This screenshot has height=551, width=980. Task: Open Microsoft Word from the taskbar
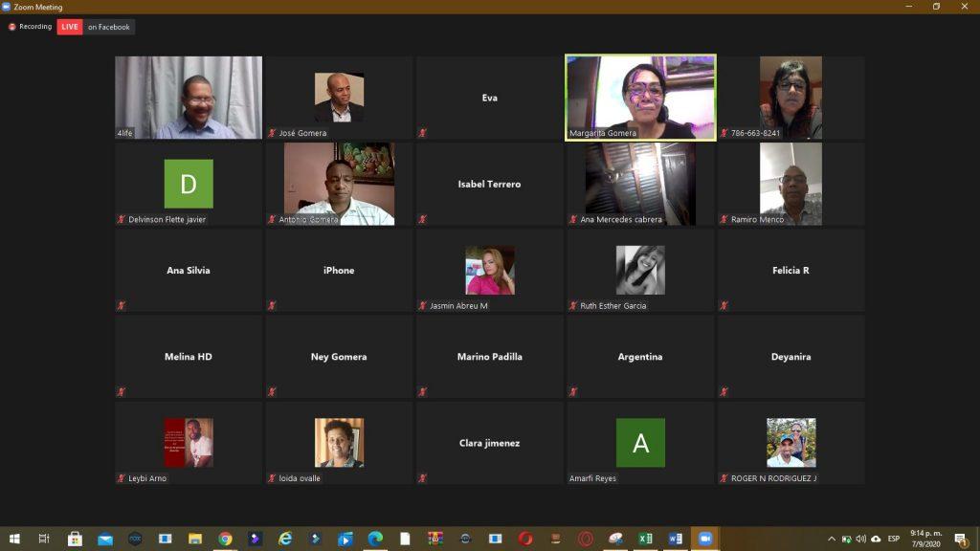[676, 539]
